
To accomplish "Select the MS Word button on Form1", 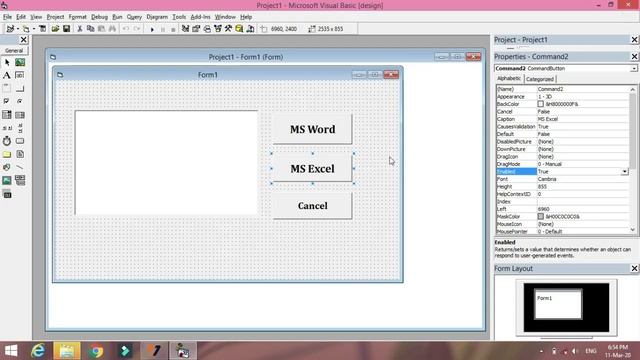I will [312, 129].
